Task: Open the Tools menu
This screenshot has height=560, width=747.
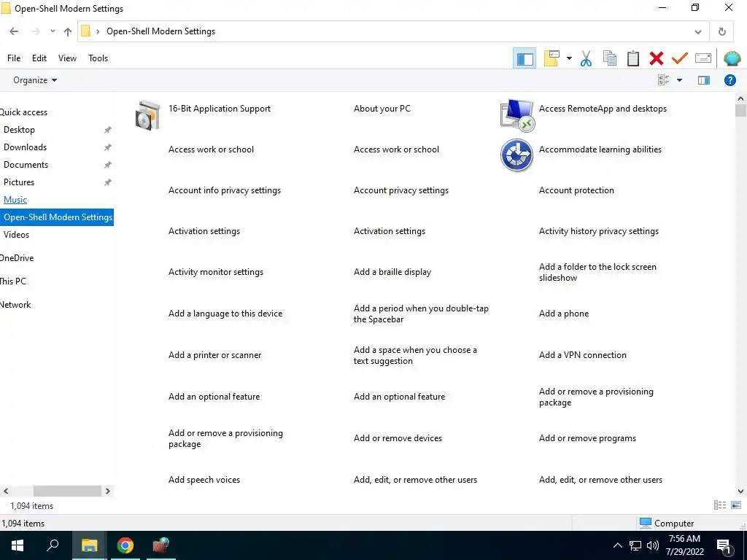Action: (x=98, y=58)
